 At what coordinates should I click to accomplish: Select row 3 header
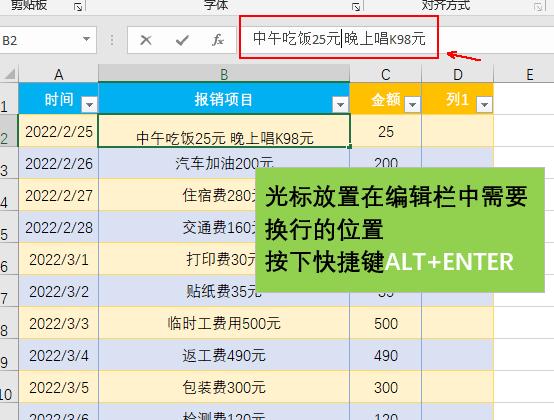(x=8, y=163)
